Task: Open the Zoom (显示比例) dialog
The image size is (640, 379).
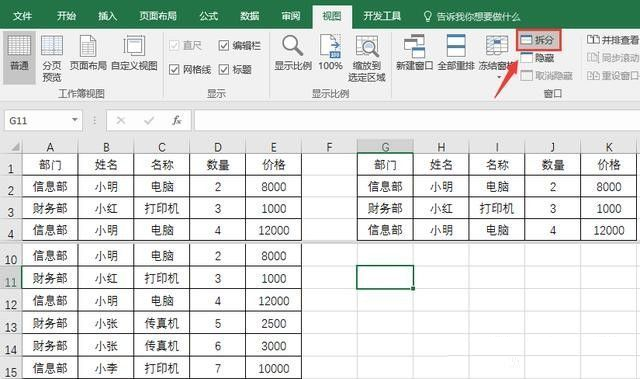Action: [293, 53]
